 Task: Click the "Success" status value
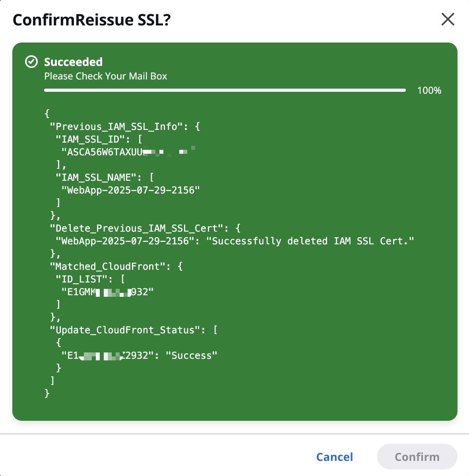tap(191, 356)
